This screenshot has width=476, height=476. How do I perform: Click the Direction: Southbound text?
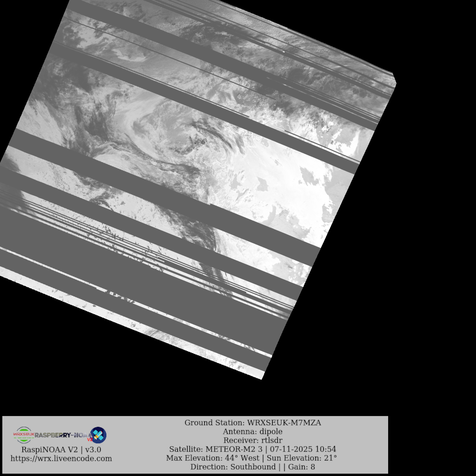(233, 467)
